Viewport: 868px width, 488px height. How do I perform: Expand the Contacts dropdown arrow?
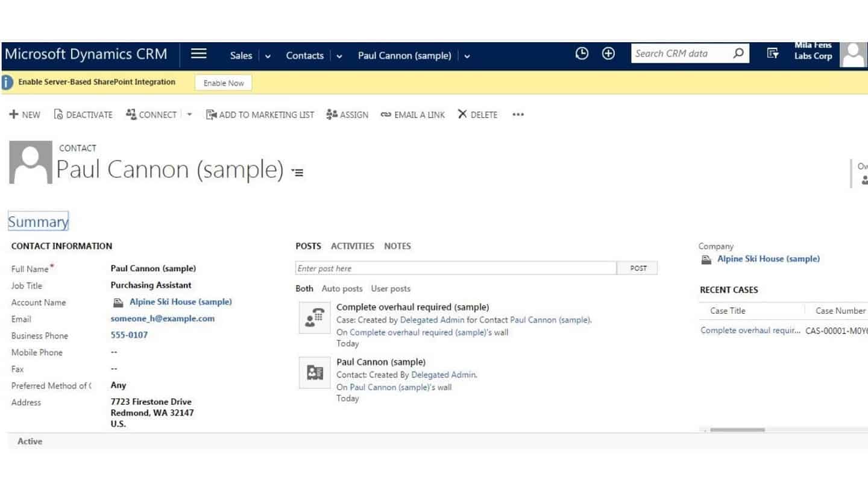pyautogui.click(x=339, y=56)
